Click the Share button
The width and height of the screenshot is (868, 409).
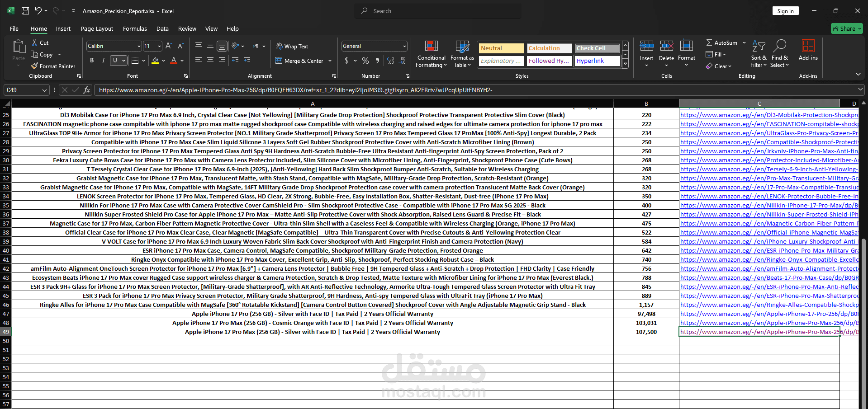pos(847,28)
